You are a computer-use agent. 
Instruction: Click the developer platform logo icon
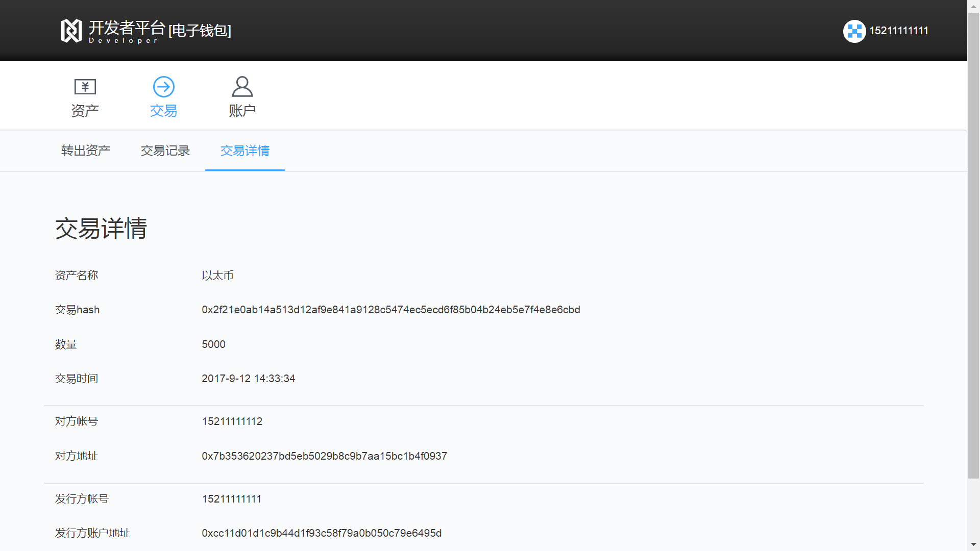point(71,31)
